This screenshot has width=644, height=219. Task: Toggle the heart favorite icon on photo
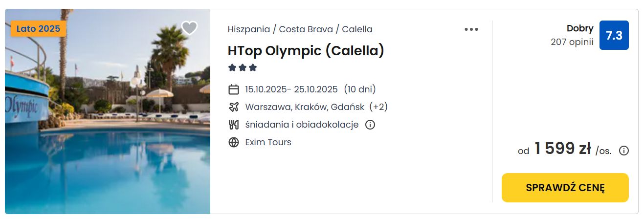click(x=189, y=28)
